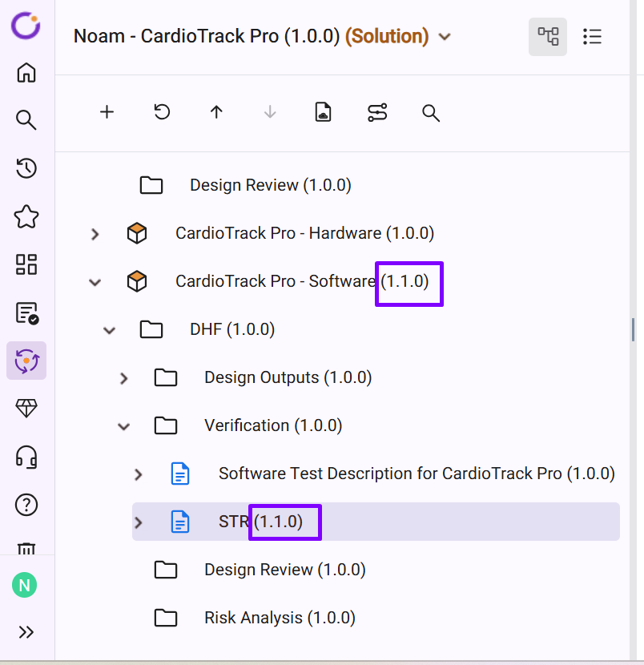Viewport: 644px width, 665px height.
Task: Select the STR (1.1.0) document
Action: point(234,522)
